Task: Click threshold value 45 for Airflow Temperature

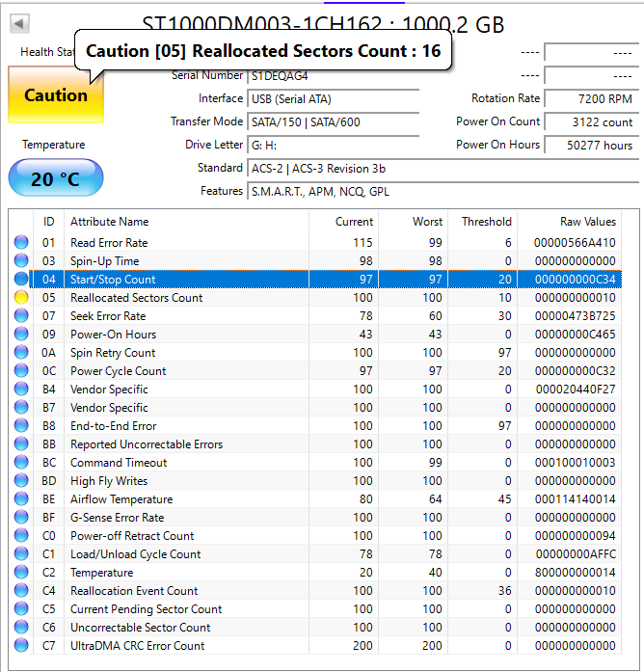Action: click(x=505, y=499)
